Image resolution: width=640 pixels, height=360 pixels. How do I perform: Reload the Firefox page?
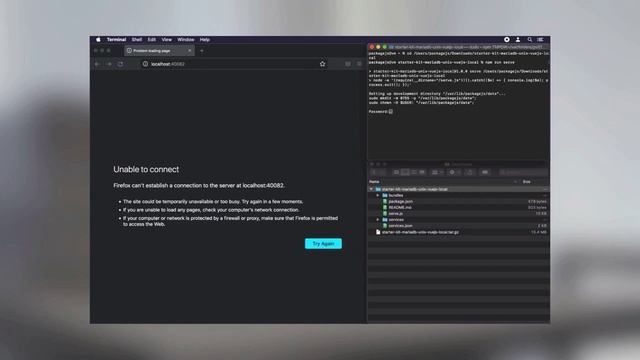(120, 64)
